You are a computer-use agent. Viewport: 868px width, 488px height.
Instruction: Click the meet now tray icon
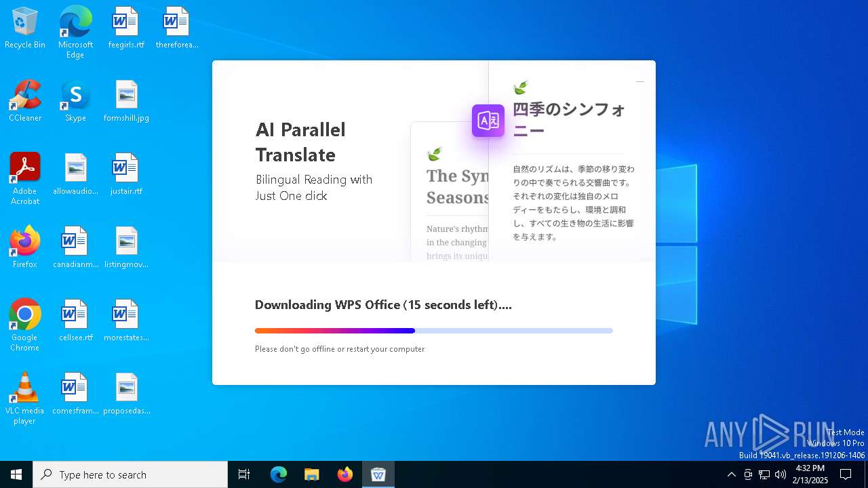(748, 474)
